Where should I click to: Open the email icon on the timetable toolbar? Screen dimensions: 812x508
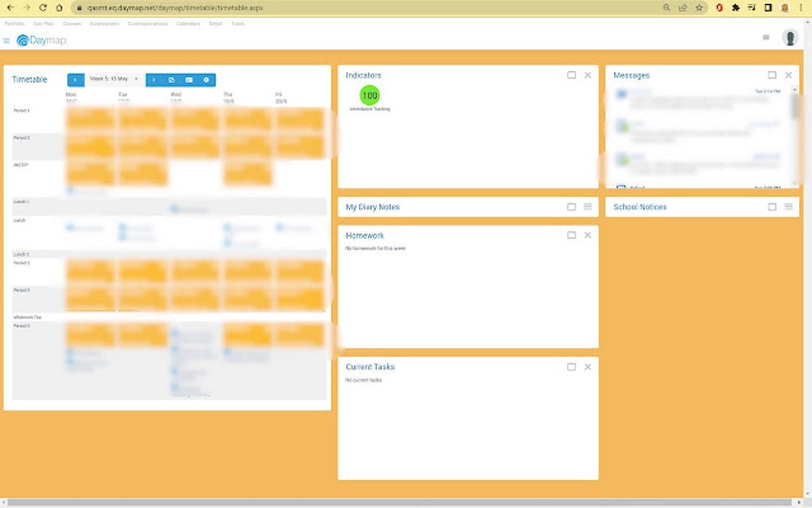[x=189, y=80]
